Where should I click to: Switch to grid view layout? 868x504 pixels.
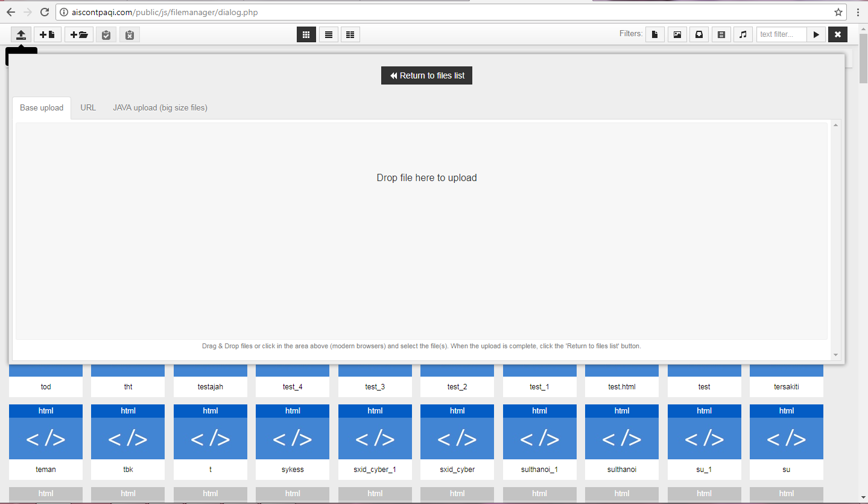pyautogui.click(x=306, y=34)
